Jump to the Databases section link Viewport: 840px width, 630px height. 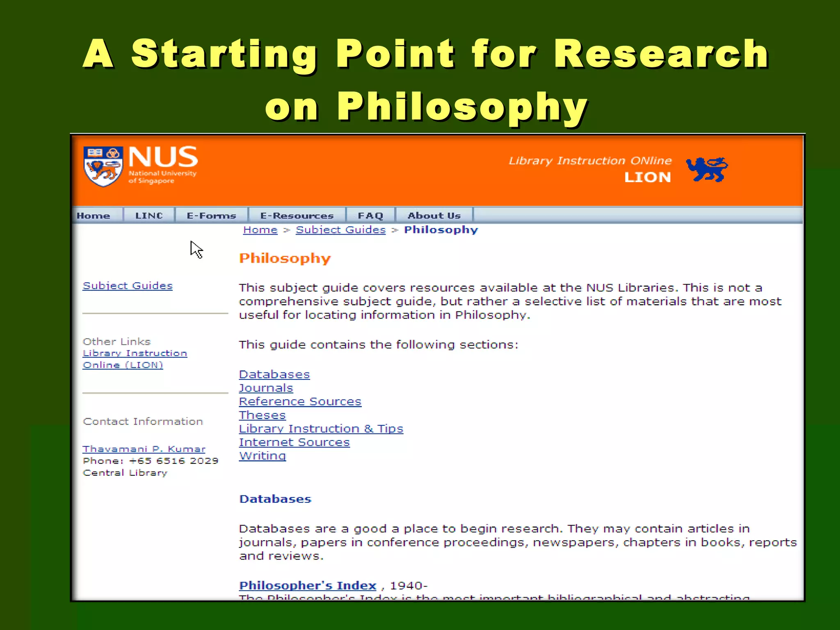274,374
